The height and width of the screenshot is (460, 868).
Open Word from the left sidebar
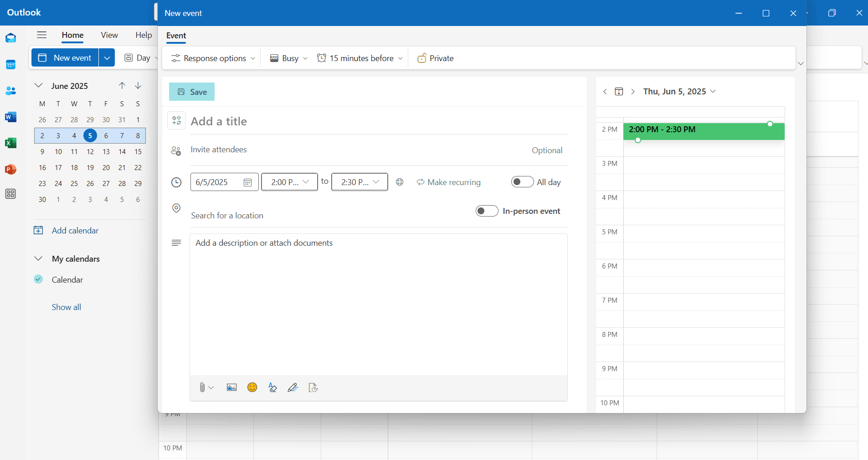(10, 117)
